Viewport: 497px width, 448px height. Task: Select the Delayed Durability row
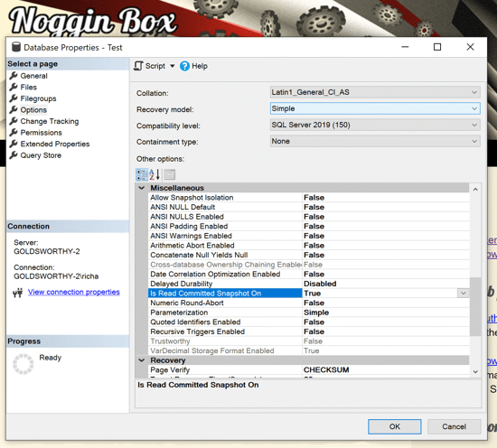(309, 284)
